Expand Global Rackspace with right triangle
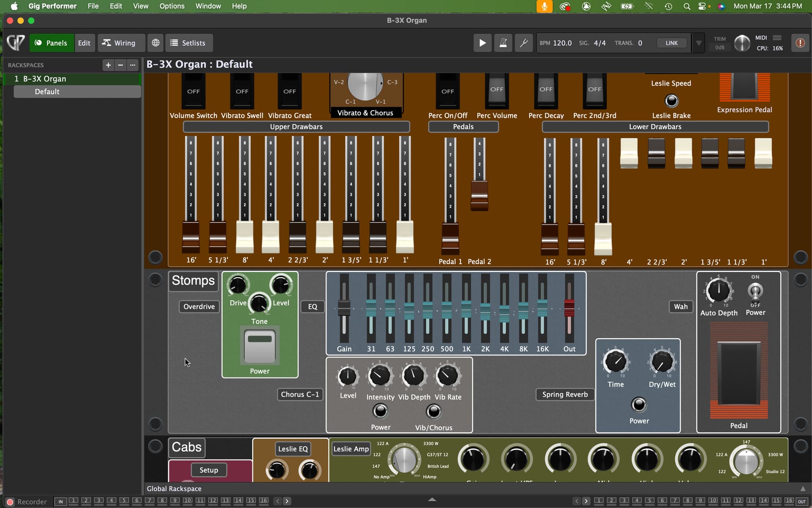Image resolution: width=812 pixels, height=508 pixels. tap(803, 489)
